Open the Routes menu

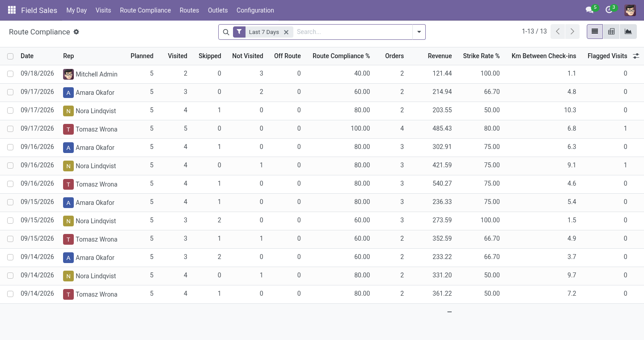(x=189, y=10)
